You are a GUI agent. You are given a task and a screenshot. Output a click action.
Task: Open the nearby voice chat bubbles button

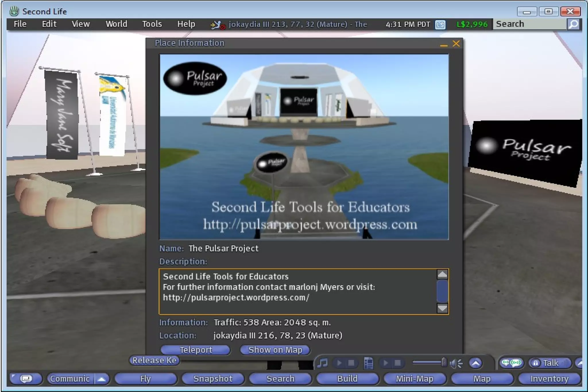coord(511,363)
